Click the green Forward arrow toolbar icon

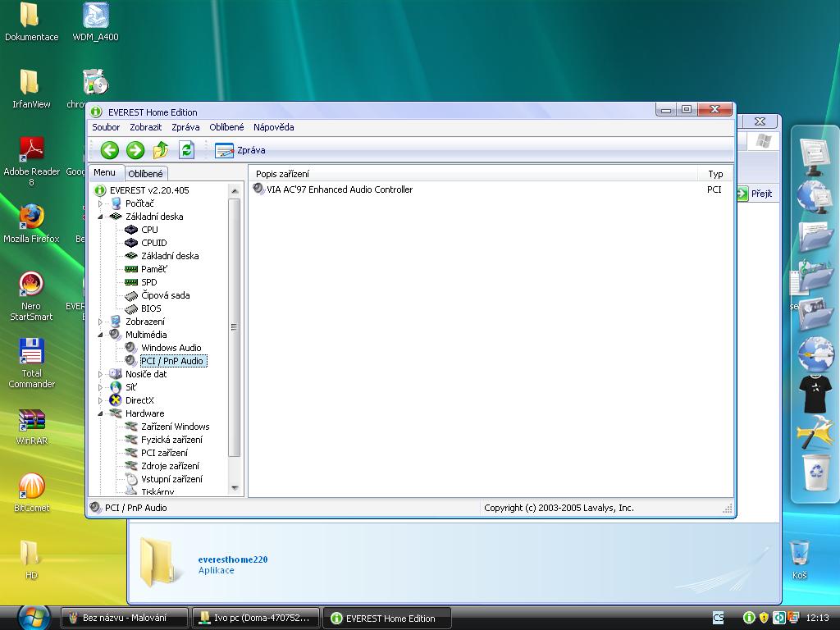pos(135,150)
